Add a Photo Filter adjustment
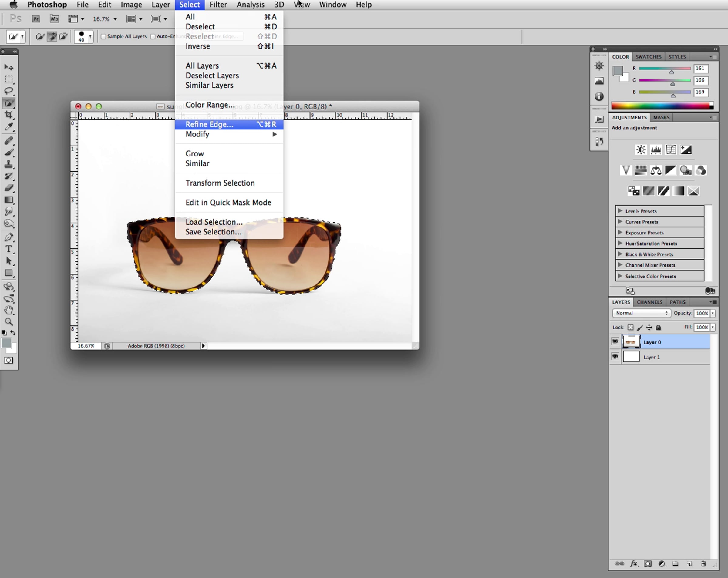This screenshot has width=728, height=578. click(686, 170)
